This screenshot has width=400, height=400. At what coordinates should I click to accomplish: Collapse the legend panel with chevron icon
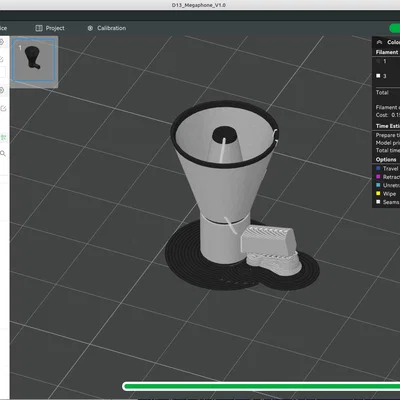(379, 42)
